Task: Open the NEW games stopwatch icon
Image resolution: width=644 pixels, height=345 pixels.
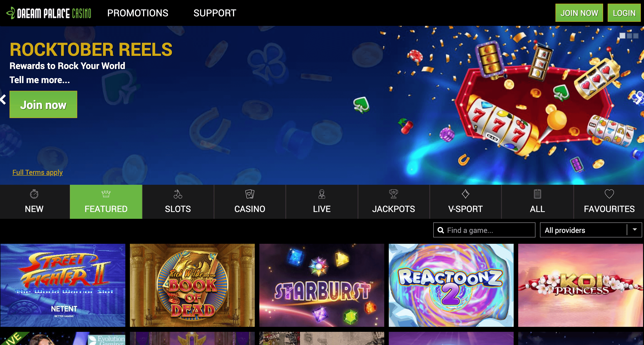Action: (34, 194)
